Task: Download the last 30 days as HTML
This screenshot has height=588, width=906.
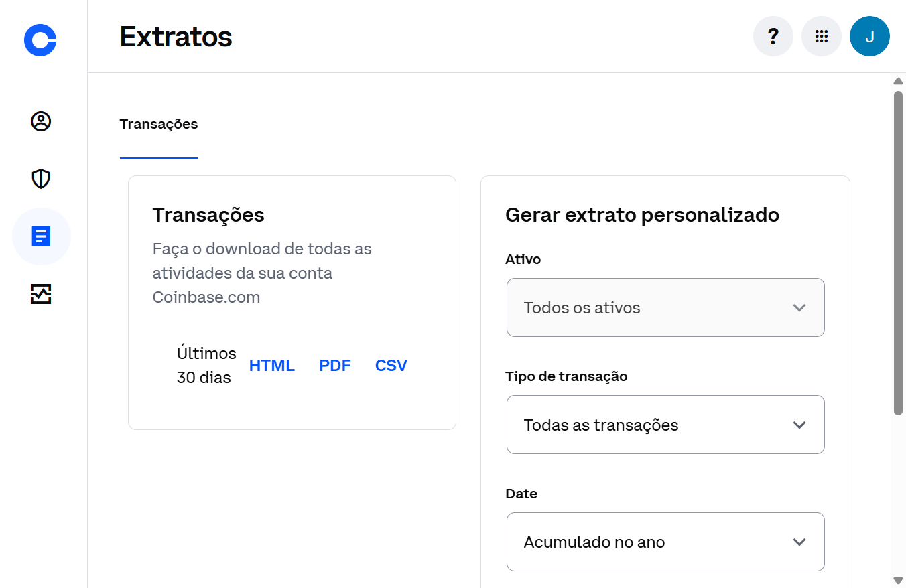Action: click(272, 366)
